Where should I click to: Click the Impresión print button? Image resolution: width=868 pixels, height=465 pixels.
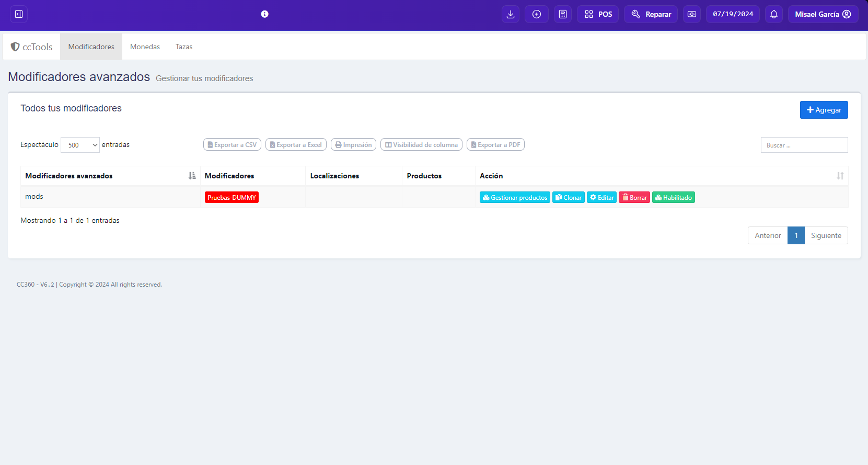353,144
